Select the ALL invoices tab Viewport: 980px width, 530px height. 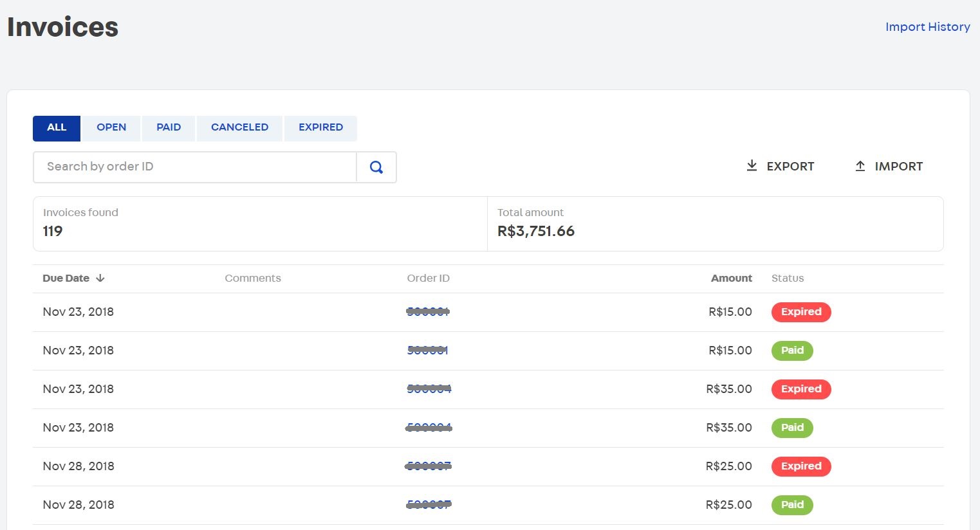click(x=57, y=127)
